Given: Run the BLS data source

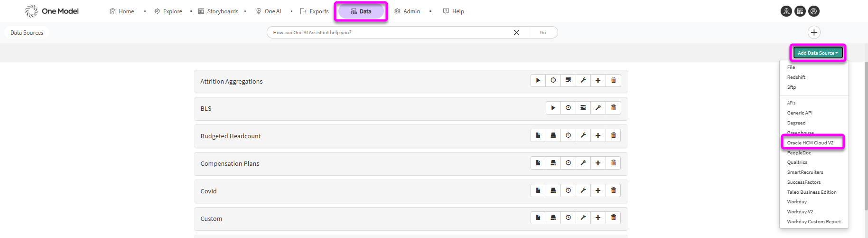Looking at the screenshot, I should (553, 108).
